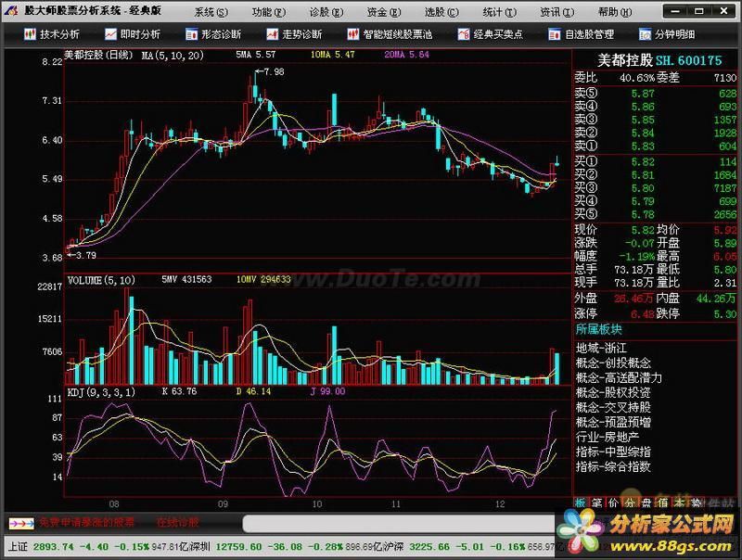Click the 5MA 5.57 value label
This screenshot has width=742, height=560.
tap(256, 55)
